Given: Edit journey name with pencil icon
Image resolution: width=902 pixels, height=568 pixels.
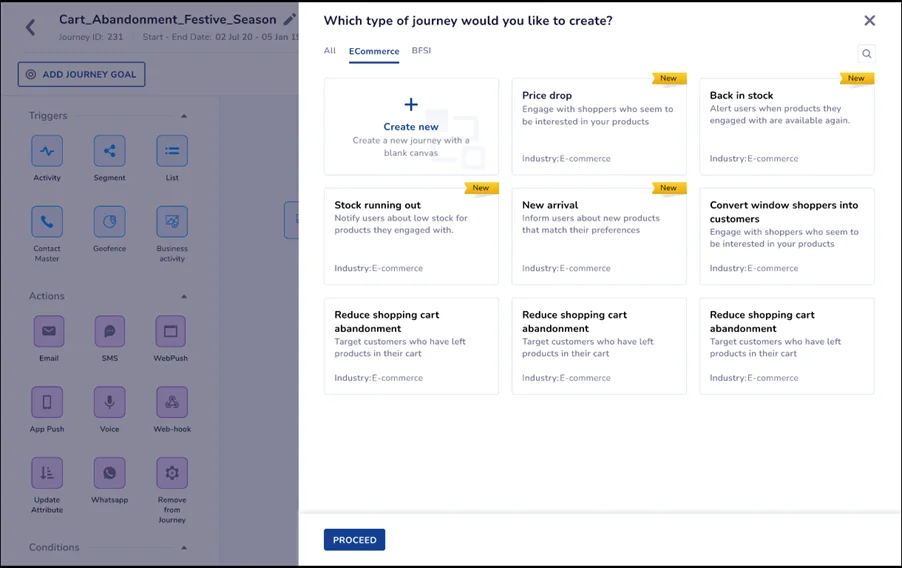Looking at the screenshot, I should pos(290,20).
